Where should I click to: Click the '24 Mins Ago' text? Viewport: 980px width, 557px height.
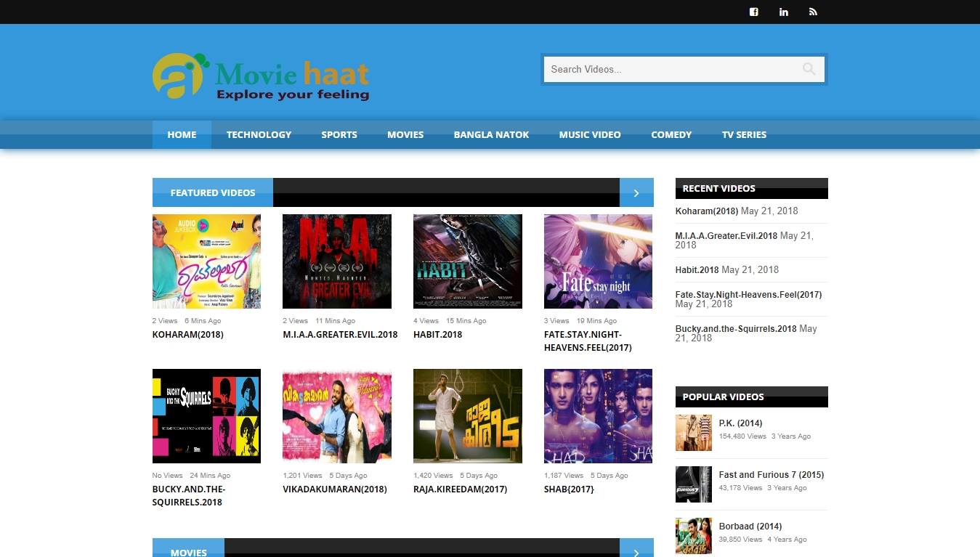point(210,476)
